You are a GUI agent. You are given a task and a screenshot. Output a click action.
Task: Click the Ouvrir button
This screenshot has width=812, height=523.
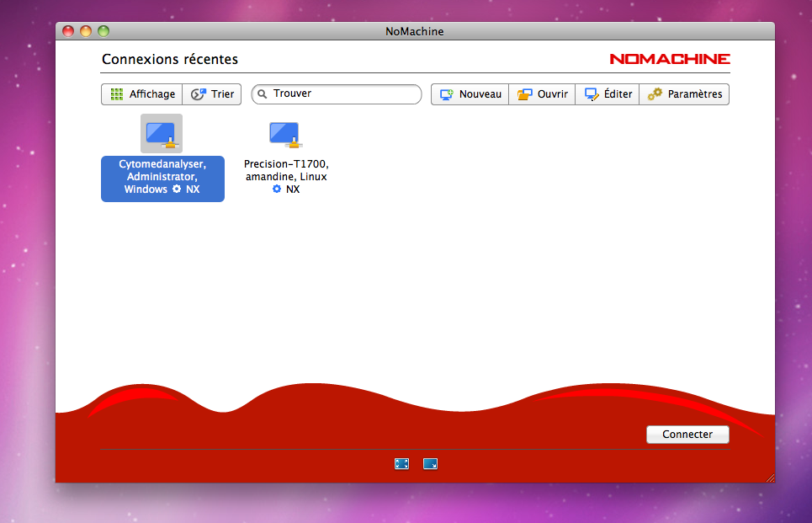[x=542, y=94]
